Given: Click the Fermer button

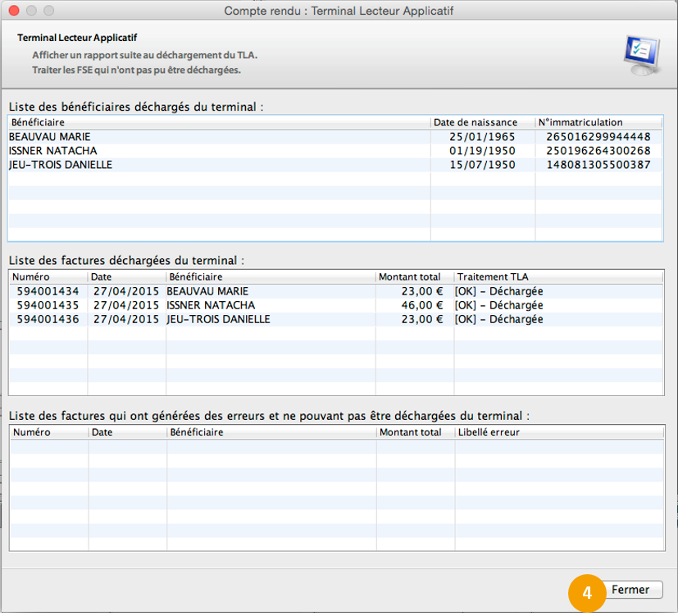Looking at the screenshot, I should point(630,590).
